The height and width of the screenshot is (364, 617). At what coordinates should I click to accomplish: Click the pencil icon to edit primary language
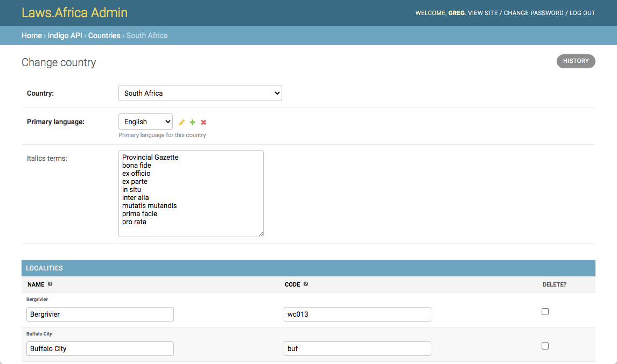click(x=181, y=123)
